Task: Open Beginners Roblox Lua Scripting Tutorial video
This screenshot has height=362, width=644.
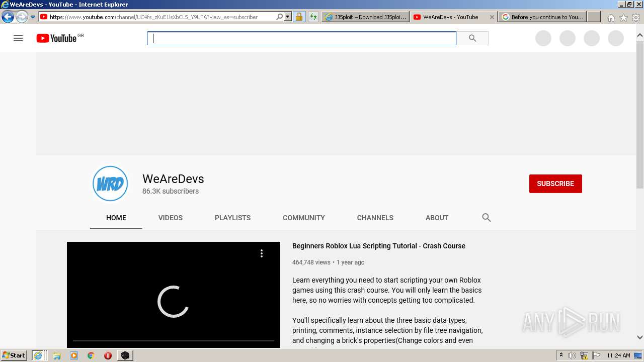Action: point(379,246)
